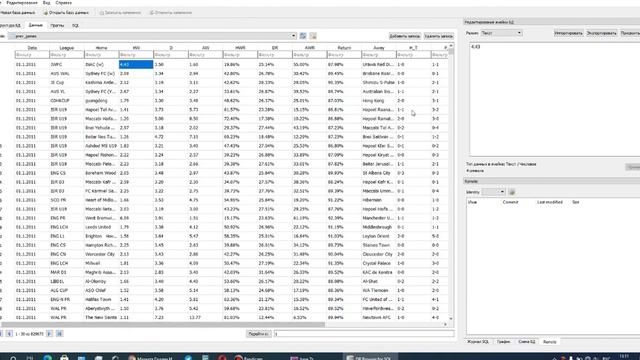Sort by the Away column header

(379, 48)
